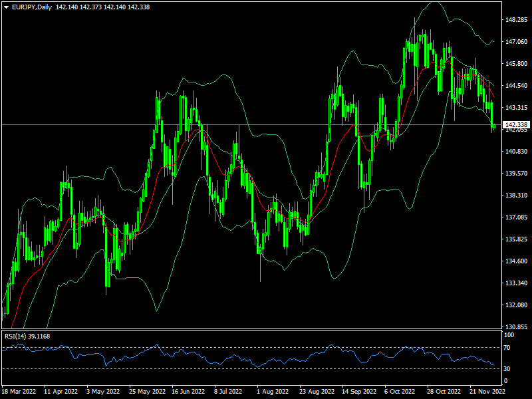Click the RSI 30 level label
The image size is (532, 399).
[x=507, y=368]
